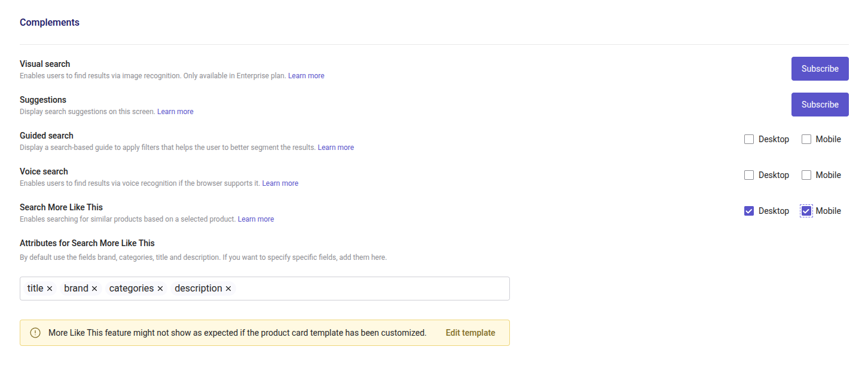This screenshot has height=365, width=868.
Task: Open Learn more for Guided search
Action: (335, 147)
